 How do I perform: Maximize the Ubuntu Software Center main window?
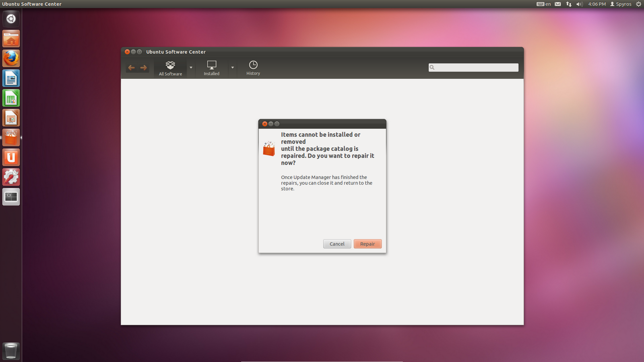[139, 52]
